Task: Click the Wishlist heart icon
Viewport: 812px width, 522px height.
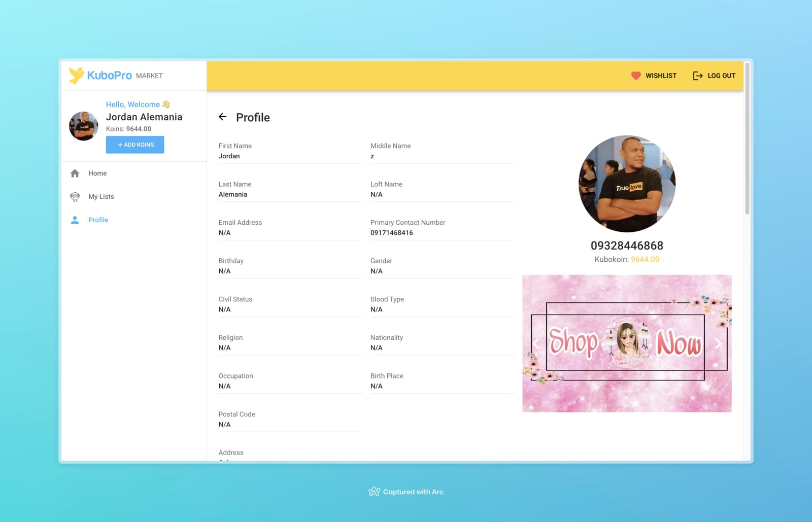Action: click(635, 75)
